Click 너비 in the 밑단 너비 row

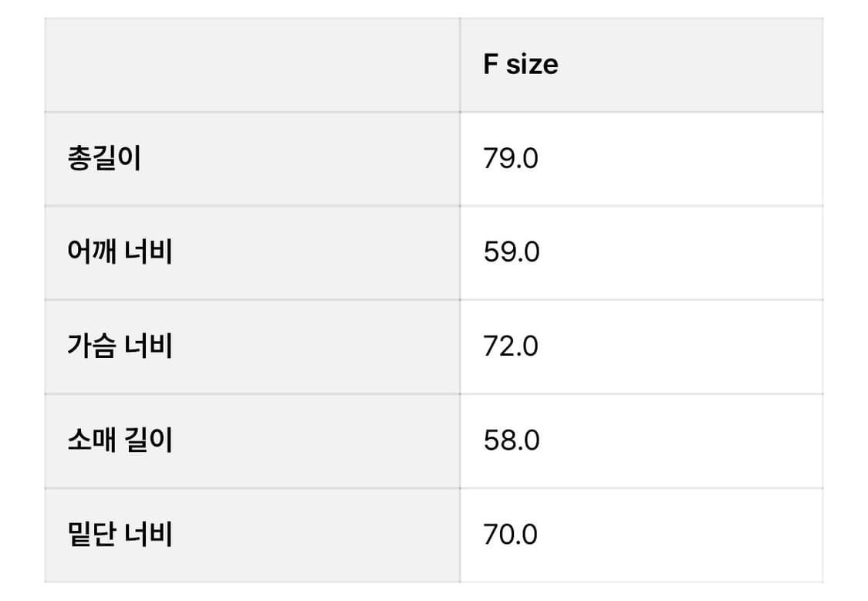pos(148,534)
